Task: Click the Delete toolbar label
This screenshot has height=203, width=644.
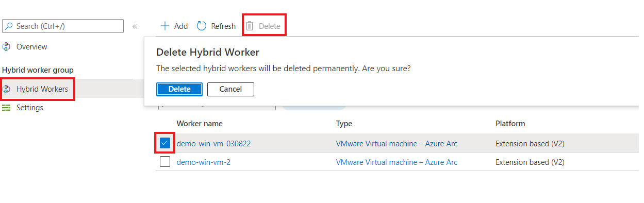Action: point(270,26)
